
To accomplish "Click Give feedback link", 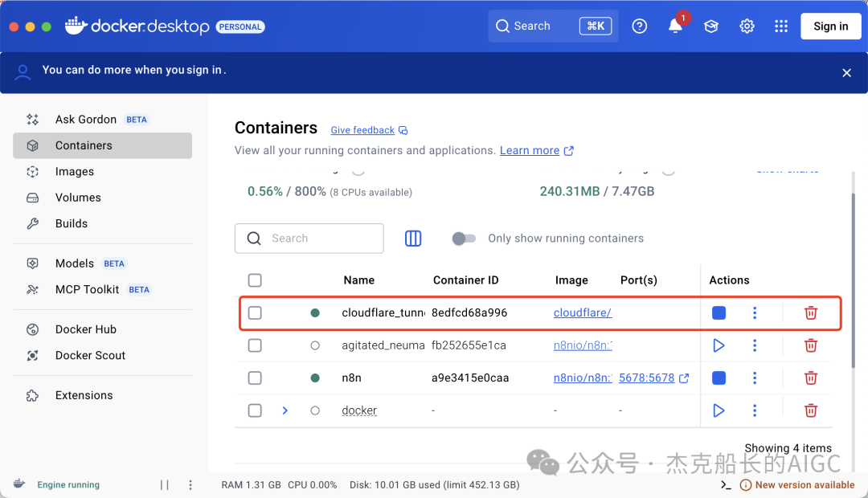I will pos(362,130).
